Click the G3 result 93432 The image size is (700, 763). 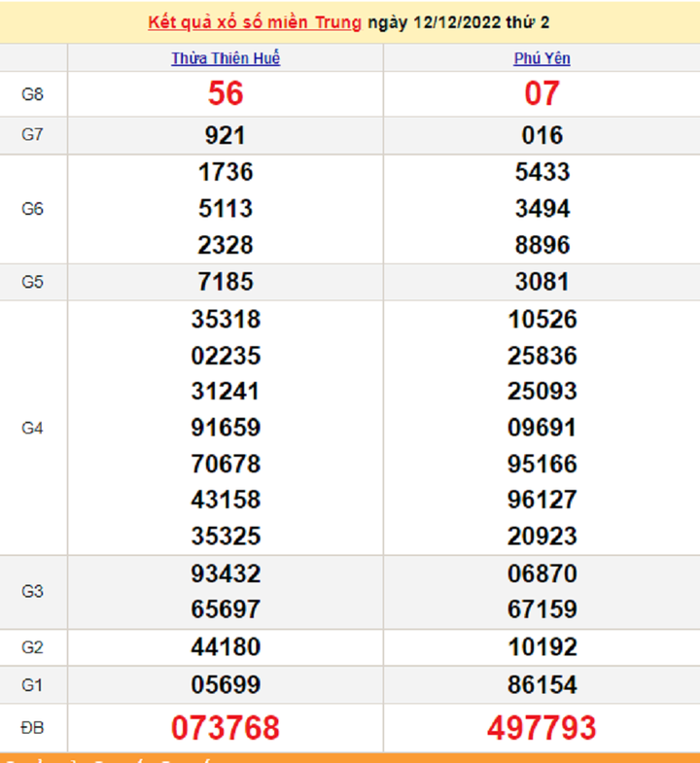point(226,573)
